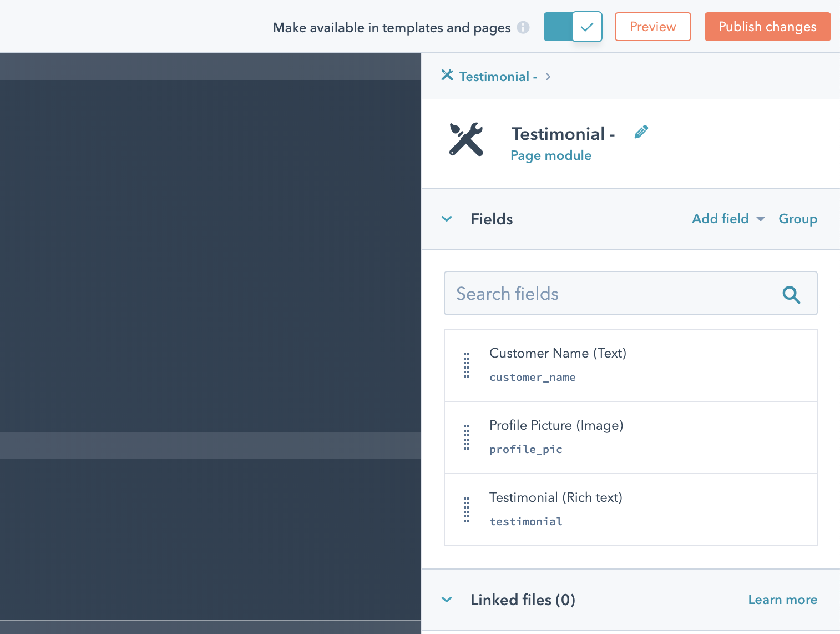The width and height of the screenshot is (840, 634).
Task: Click the magnifying glass search icon
Action: tap(791, 294)
